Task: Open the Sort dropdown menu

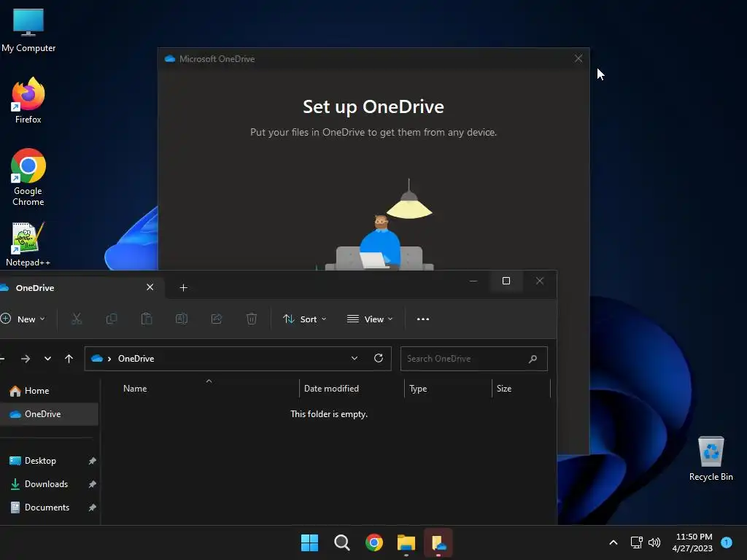Action: (x=304, y=319)
